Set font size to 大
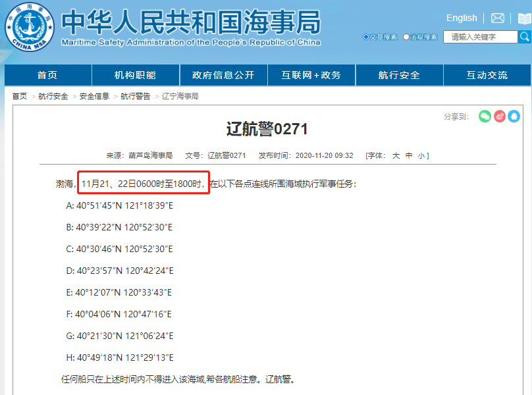Screen dimensions: 532x395 point(396,155)
